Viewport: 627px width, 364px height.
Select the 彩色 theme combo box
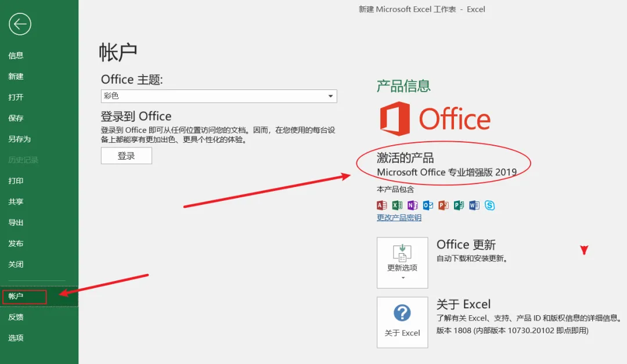[x=219, y=96]
